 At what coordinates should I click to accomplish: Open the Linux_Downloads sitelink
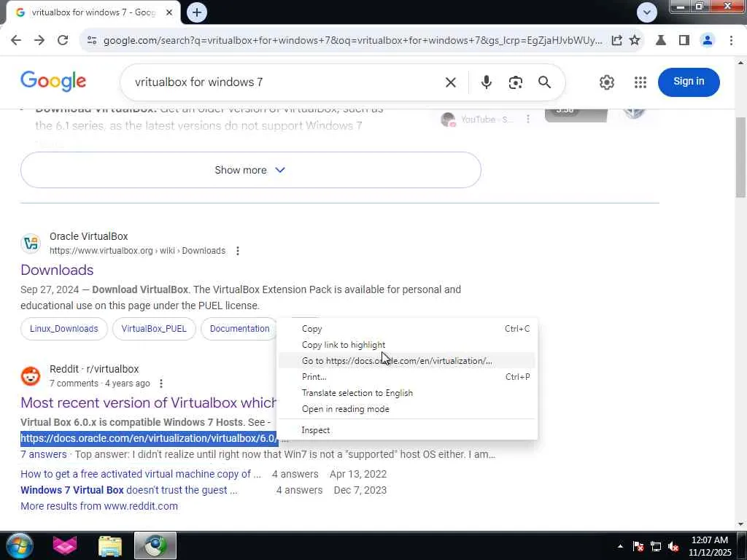pyautogui.click(x=64, y=329)
